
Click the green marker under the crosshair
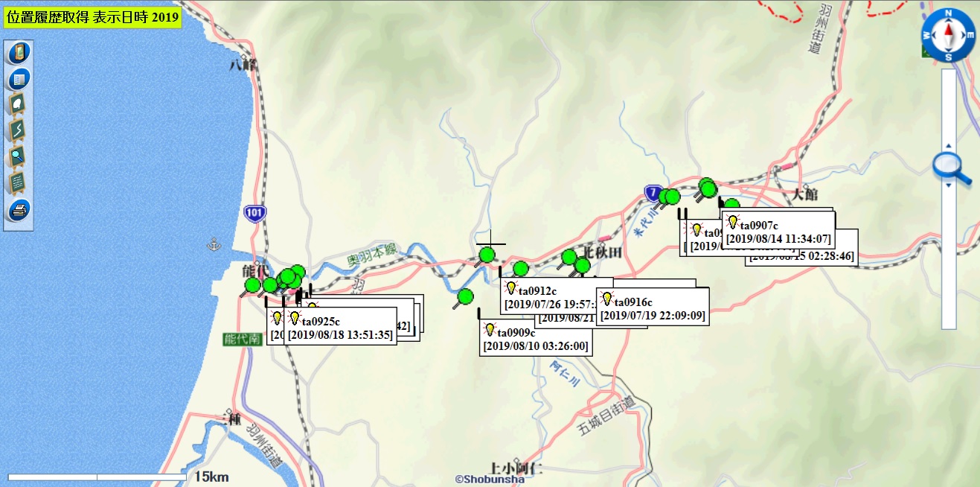coord(487,255)
